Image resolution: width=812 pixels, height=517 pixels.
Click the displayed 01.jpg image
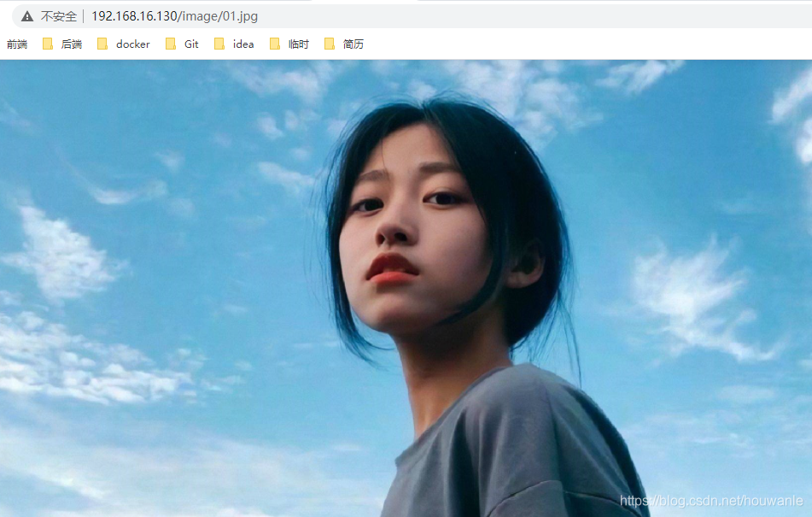click(x=406, y=288)
